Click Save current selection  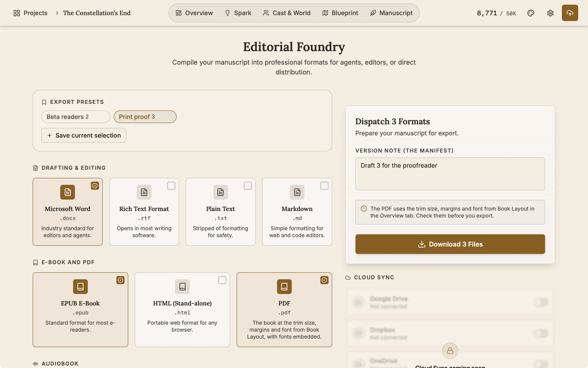pyautogui.click(x=84, y=135)
